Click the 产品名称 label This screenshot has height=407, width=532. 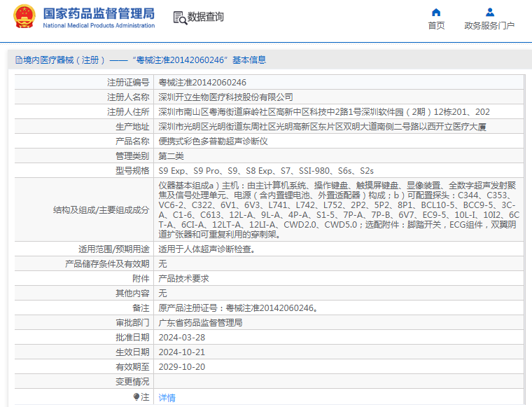132,142
